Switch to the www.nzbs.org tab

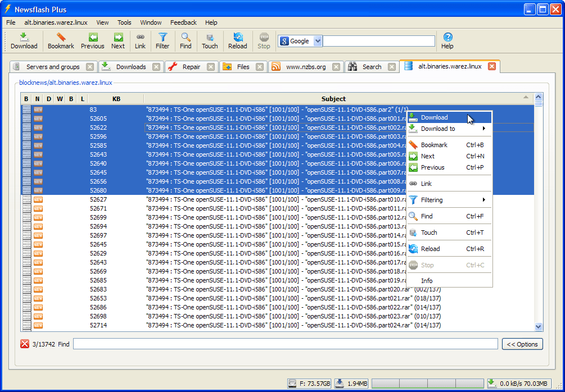(x=306, y=67)
